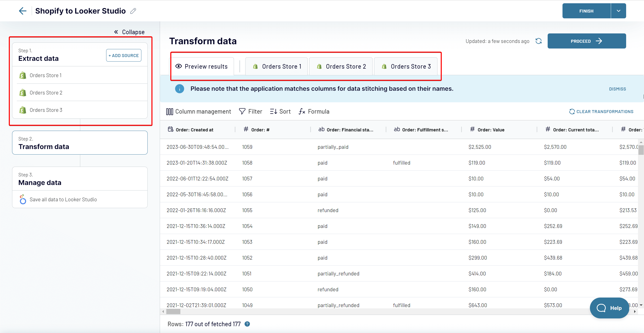Collapse the left steps sidebar
644x333 pixels.
(129, 32)
